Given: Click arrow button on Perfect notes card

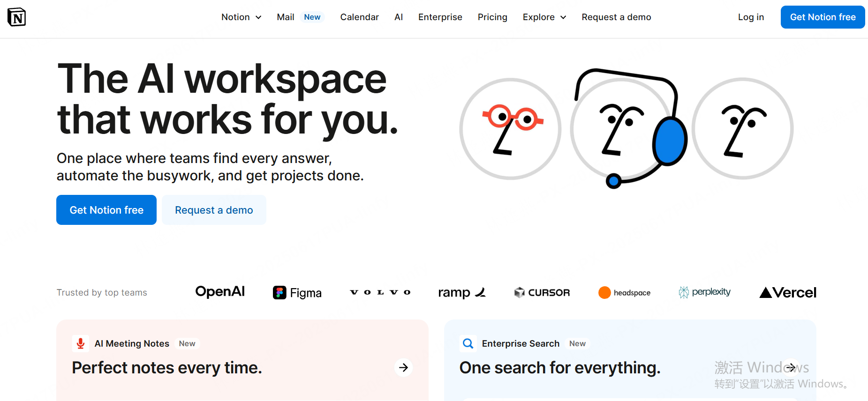Looking at the screenshot, I should 403,368.
